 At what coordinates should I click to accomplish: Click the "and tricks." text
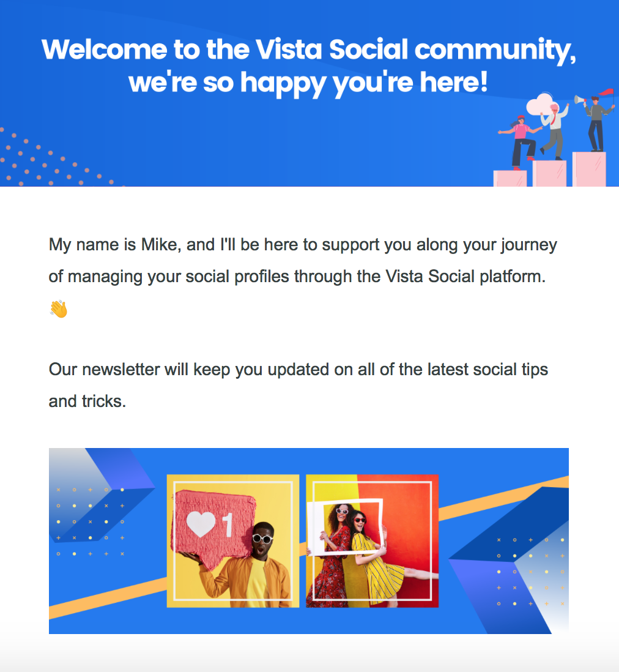point(87,401)
